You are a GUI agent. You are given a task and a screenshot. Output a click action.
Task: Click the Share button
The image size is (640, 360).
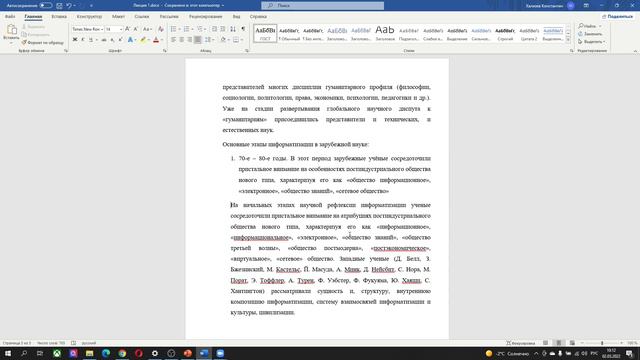618,16
